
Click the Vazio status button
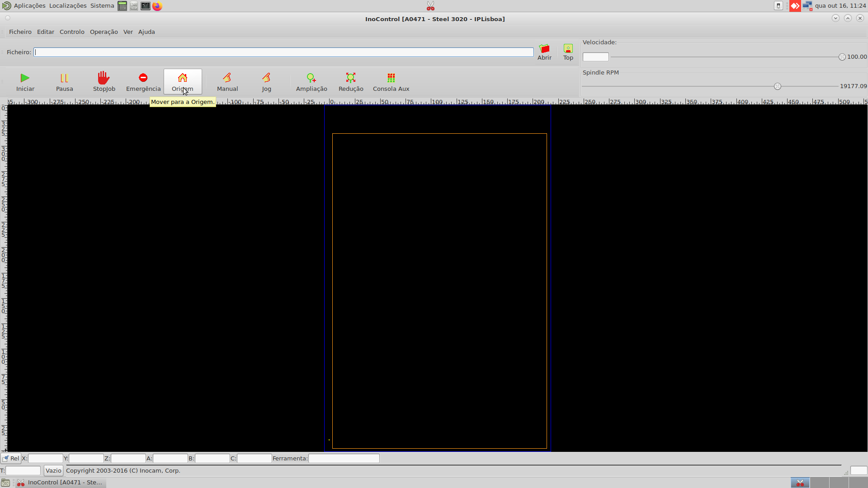tap(53, 470)
